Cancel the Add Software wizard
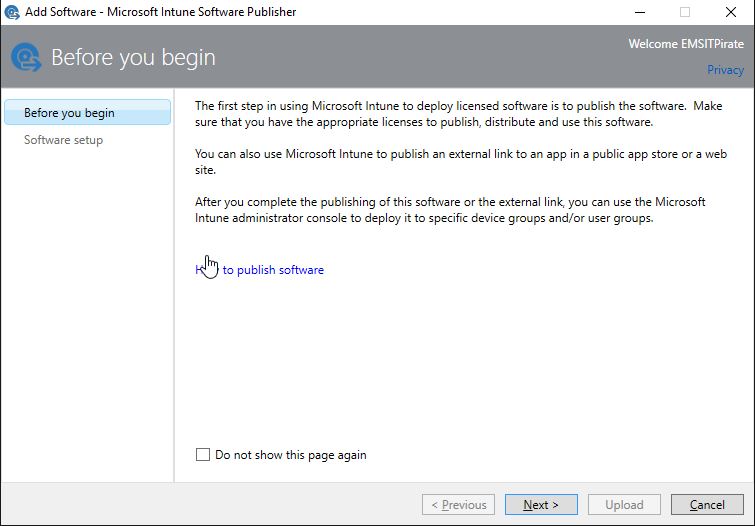The height and width of the screenshot is (526, 755). [x=707, y=505]
